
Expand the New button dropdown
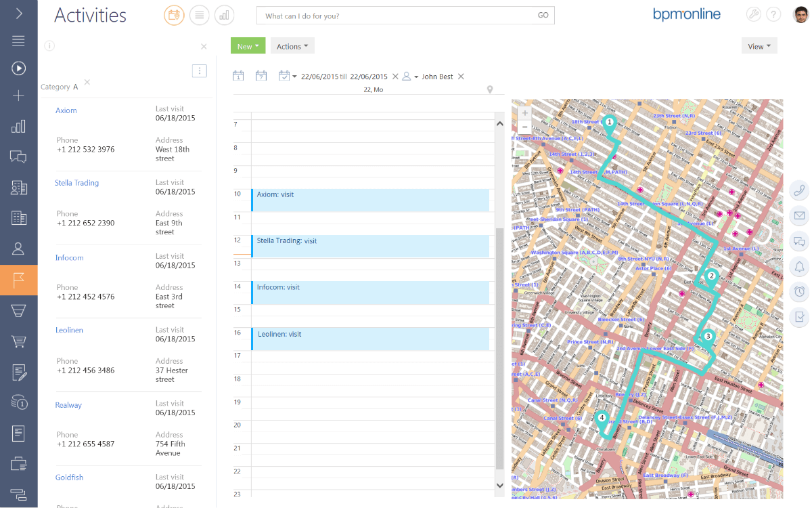(x=248, y=46)
